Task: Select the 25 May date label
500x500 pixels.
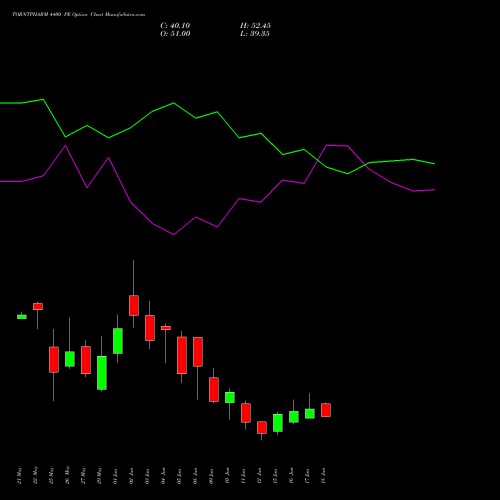Action: point(51,476)
